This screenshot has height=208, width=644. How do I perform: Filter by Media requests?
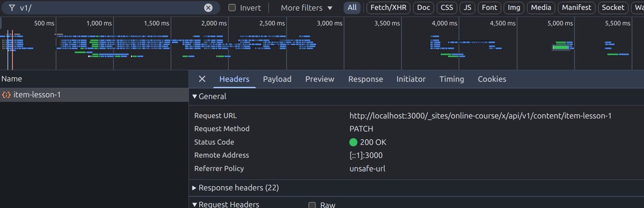coord(541,8)
